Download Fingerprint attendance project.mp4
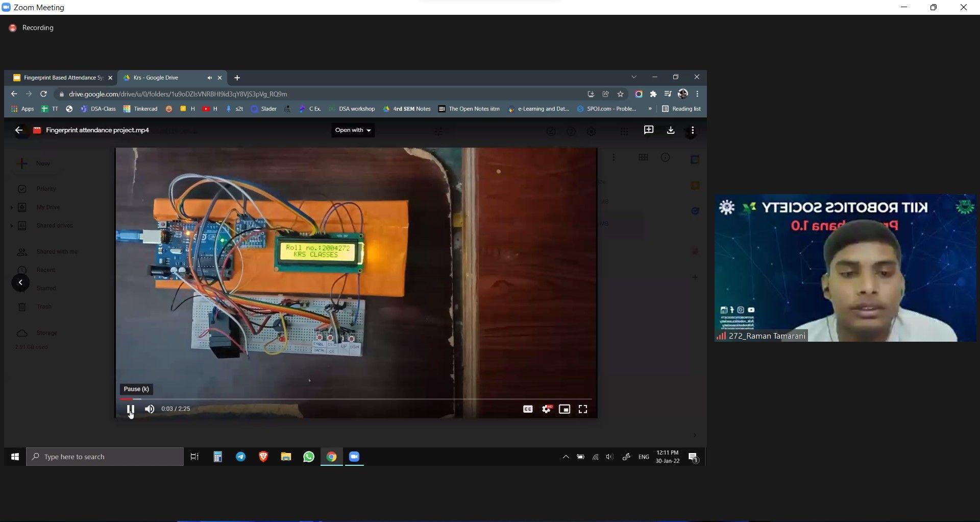 tap(671, 130)
